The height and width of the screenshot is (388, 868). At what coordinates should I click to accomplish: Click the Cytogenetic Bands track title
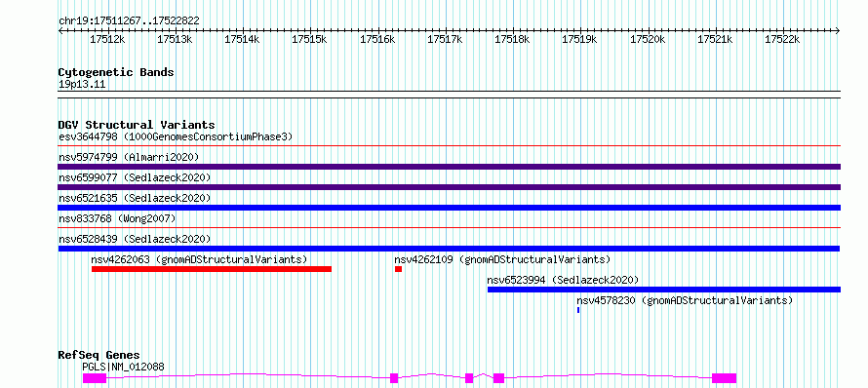click(x=116, y=72)
